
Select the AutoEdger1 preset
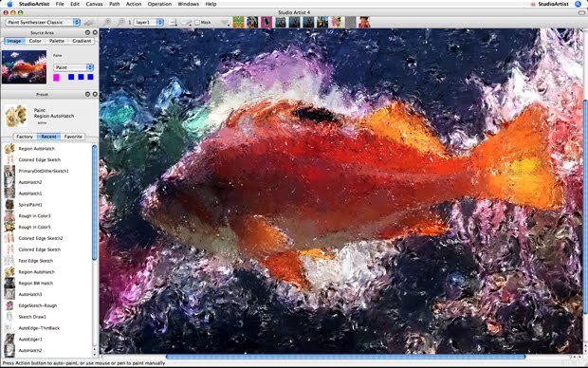[x=46, y=340]
